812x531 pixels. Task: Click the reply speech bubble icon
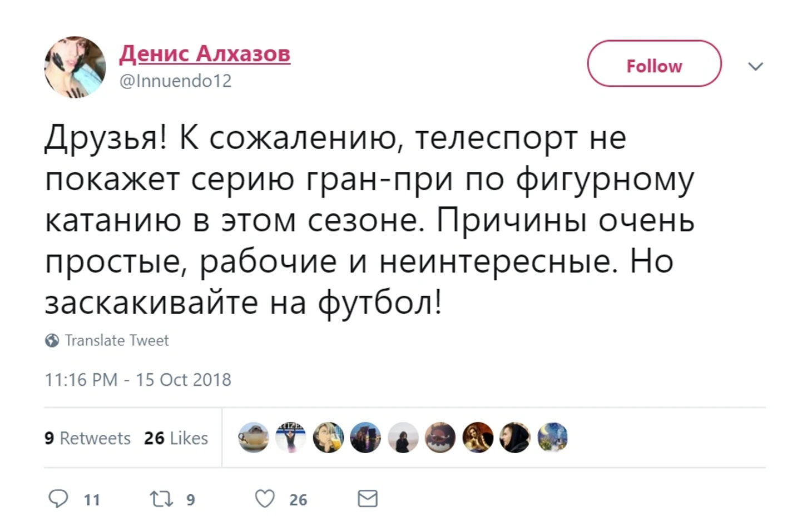[x=58, y=499]
